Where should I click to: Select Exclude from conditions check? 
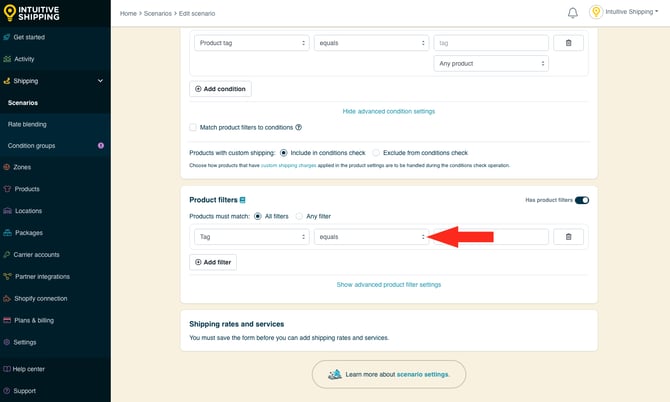[x=375, y=153]
